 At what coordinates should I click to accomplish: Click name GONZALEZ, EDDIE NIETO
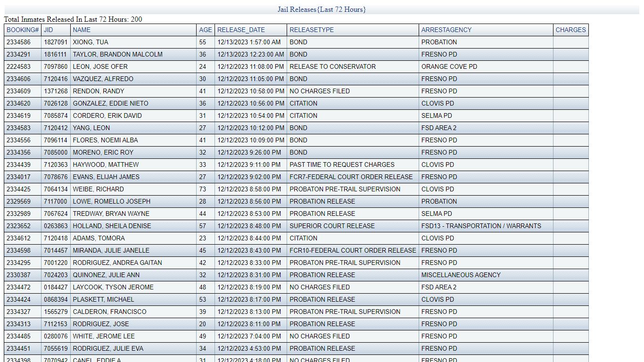[110, 103]
